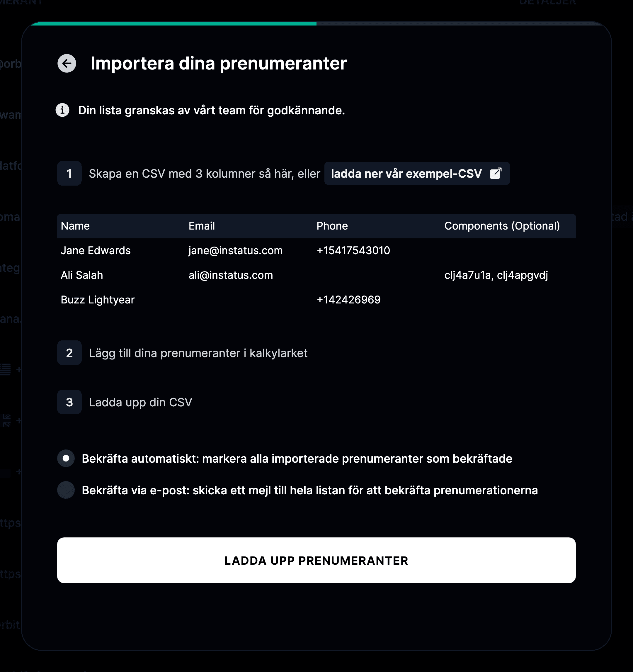
Task: Select 'Bekräfta via e-post' radio option
Action: [x=66, y=490]
